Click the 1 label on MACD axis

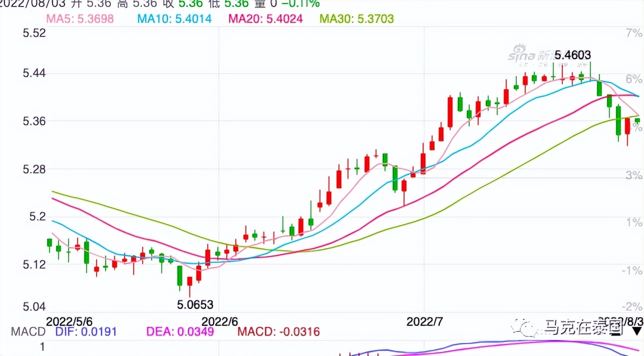[43, 346]
